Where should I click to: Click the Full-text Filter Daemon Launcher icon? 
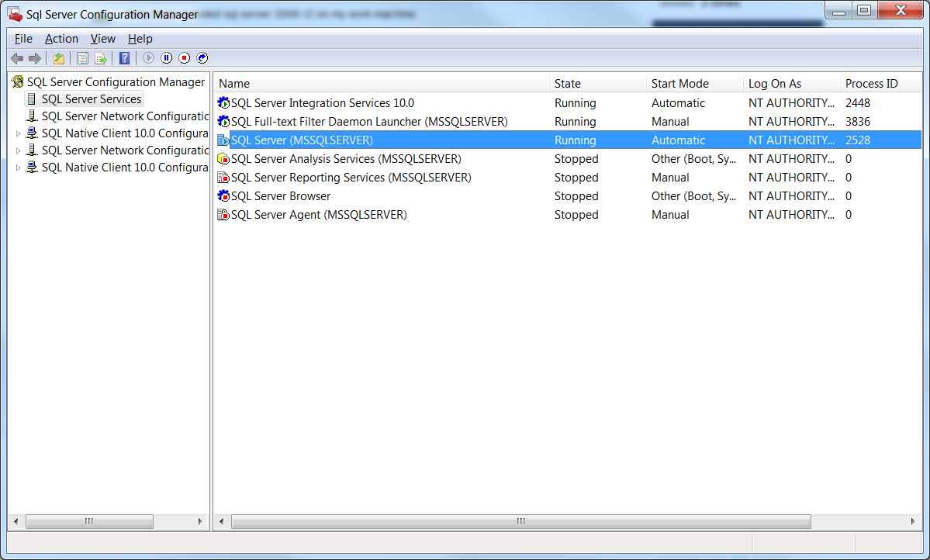point(223,122)
